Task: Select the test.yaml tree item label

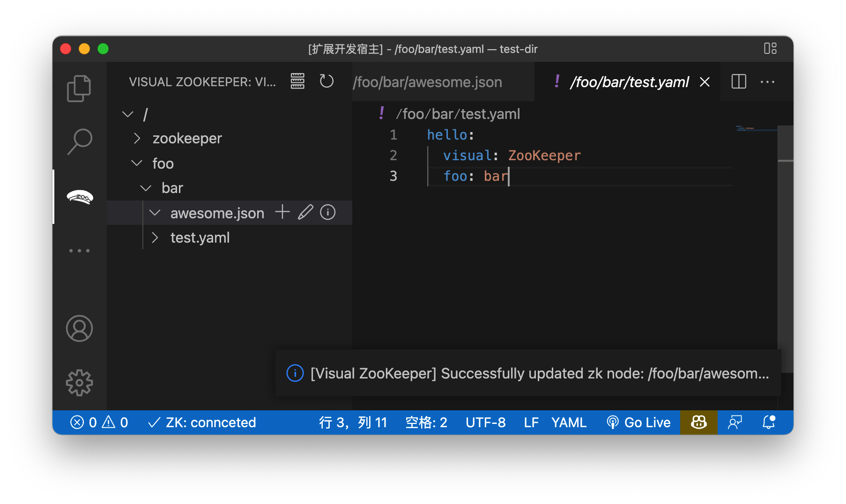Action: coord(200,237)
